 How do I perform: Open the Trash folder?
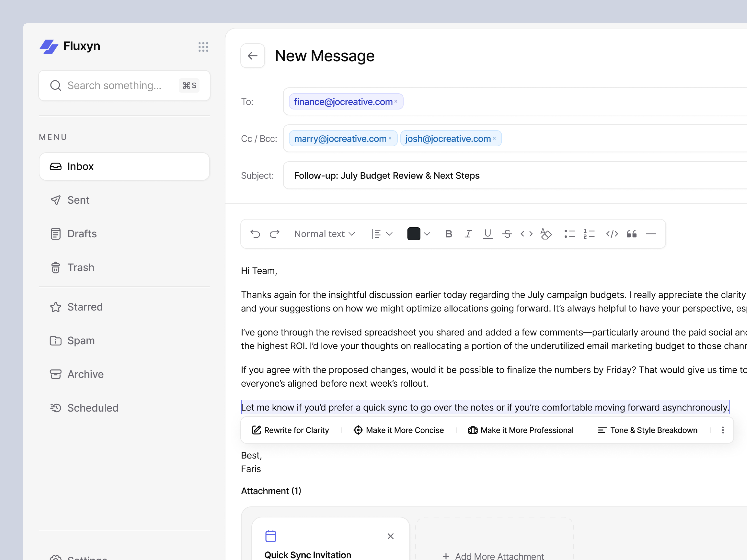124,267
